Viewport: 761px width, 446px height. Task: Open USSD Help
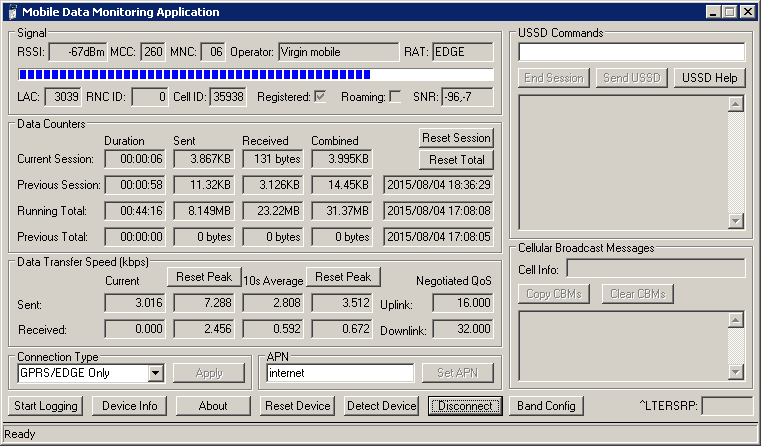[x=710, y=78]
